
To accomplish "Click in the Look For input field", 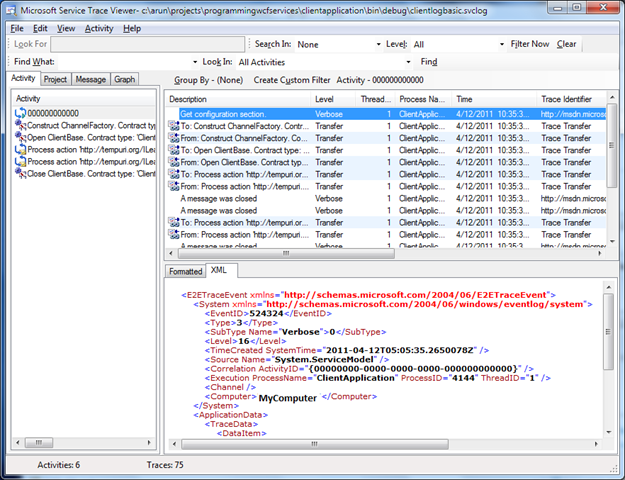I will pyautogui.click(x=147, y=44).
